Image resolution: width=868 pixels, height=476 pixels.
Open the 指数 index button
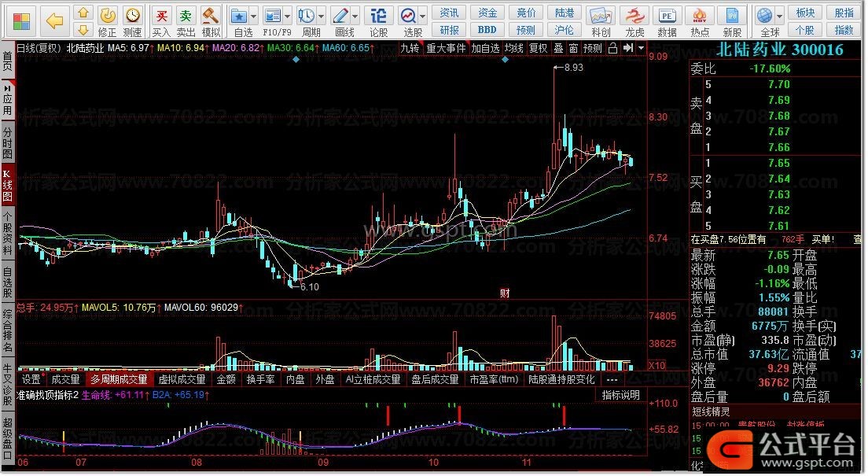coord(844,30)
